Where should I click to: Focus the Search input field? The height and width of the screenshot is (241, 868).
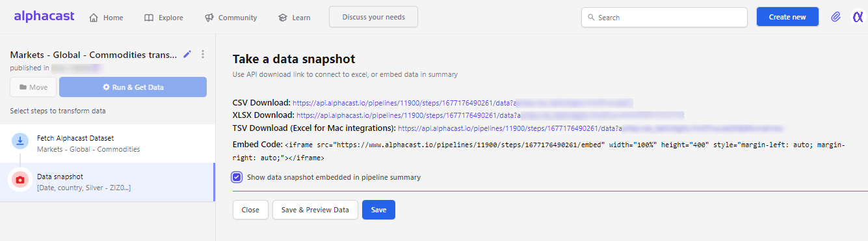[664, 18]
